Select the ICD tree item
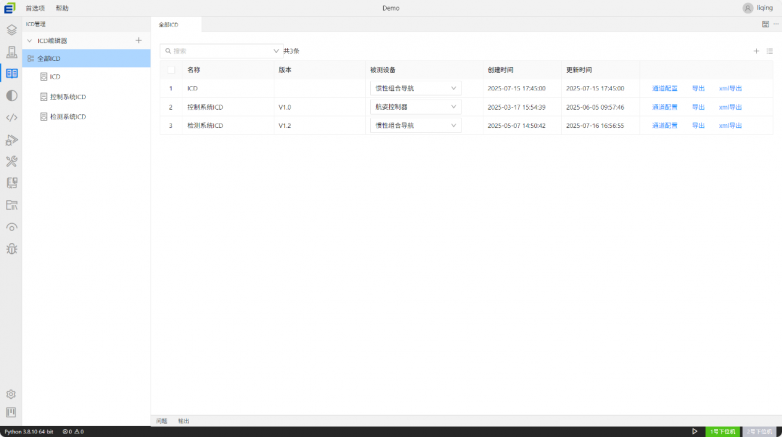The image size is (782, 437). (x=55, y=77)
